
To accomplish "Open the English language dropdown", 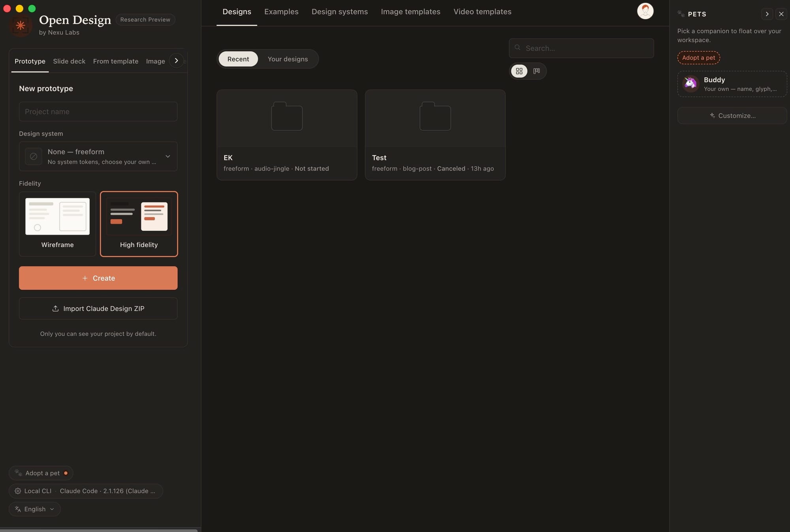I will [x=34, y=509].
